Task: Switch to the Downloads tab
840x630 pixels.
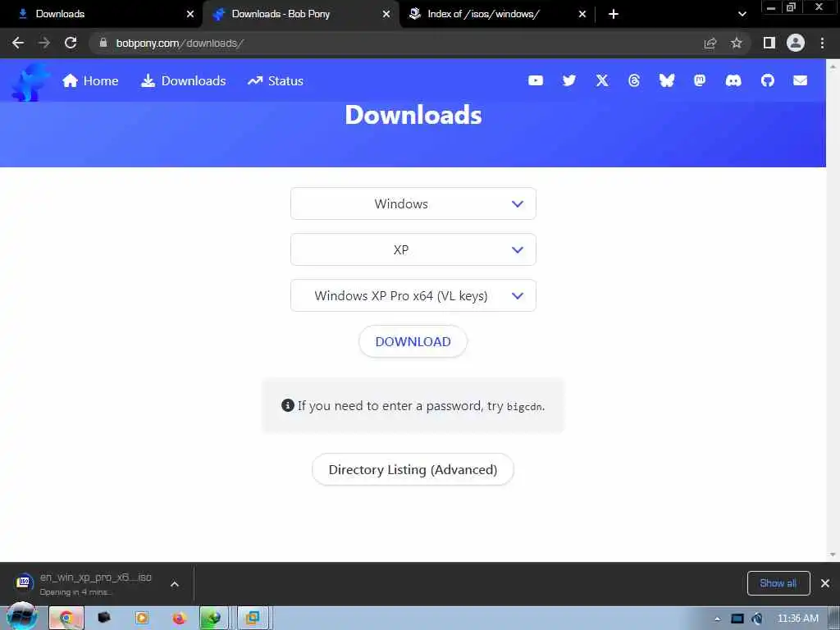Action: 101,14
